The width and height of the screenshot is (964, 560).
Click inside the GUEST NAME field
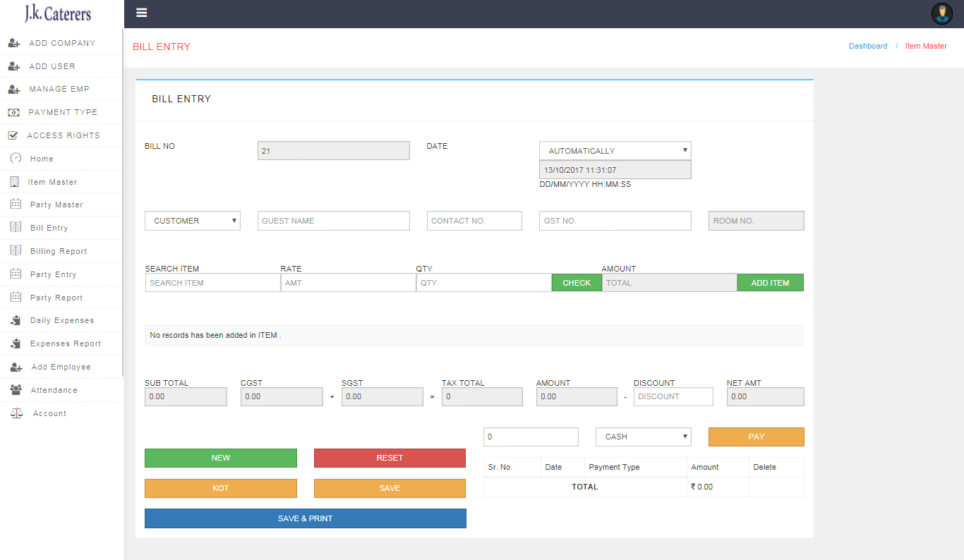(333, 220)
